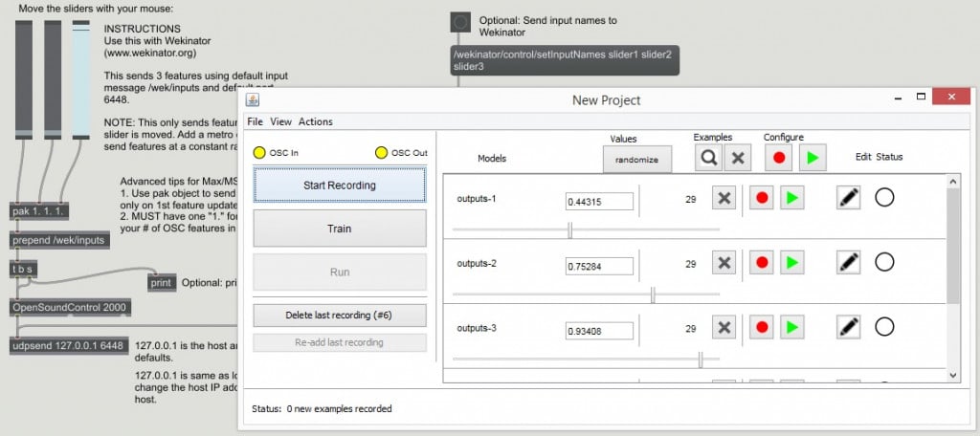Open pencil editor for outputs-3
This screenshot has height=436, width=980.
click(x=848, y=327)
